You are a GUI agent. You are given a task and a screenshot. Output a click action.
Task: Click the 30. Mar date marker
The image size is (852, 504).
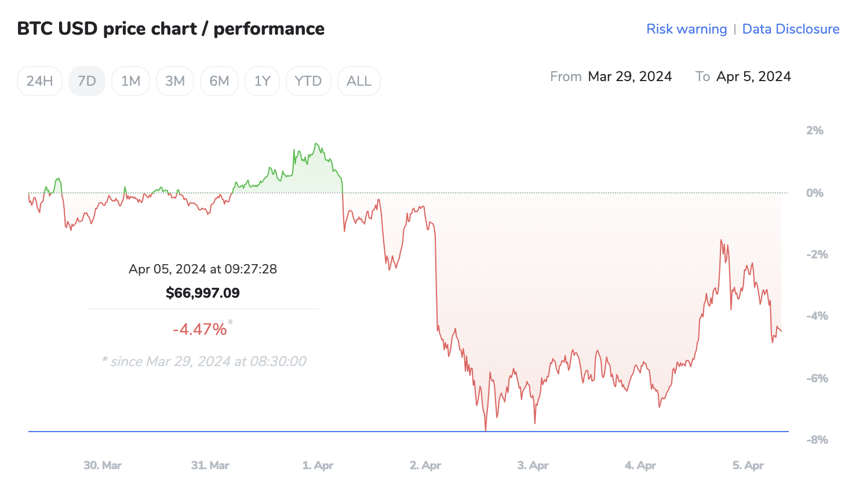[x=103, y=465]
